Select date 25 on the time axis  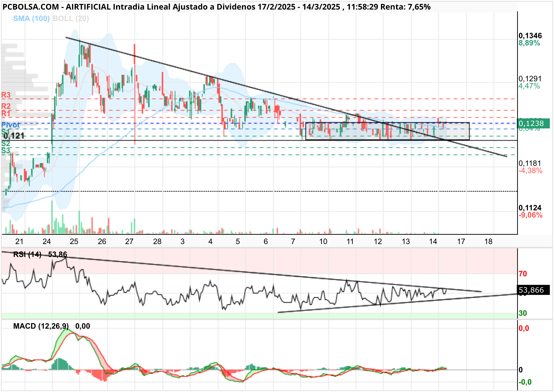(74, 242)
